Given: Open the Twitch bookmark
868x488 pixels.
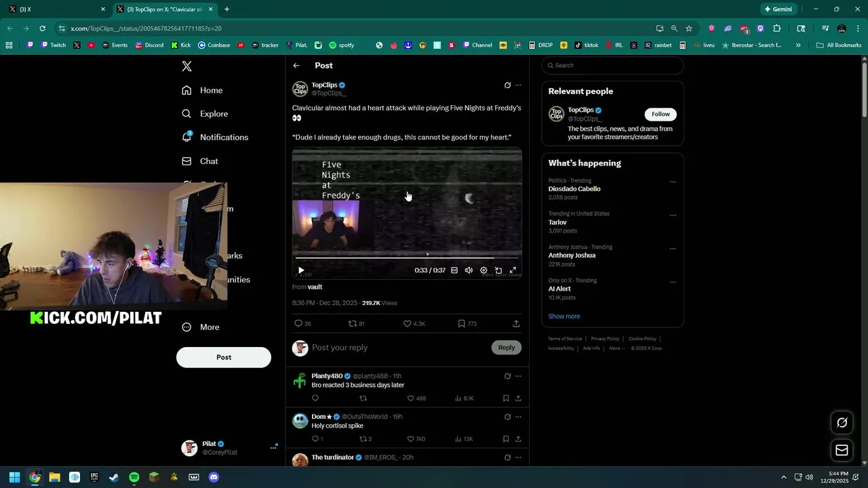Looking at the screenshot, I should click(54, 45).
